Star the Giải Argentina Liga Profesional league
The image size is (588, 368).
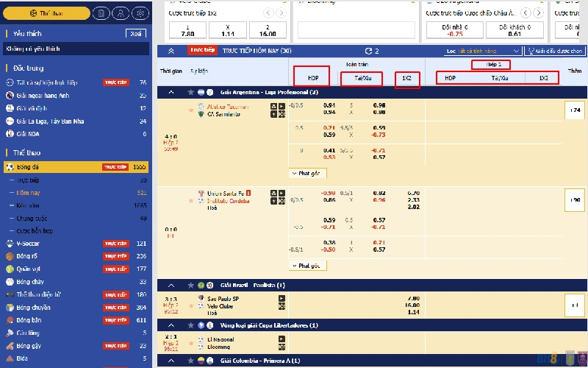click(189, 92)
